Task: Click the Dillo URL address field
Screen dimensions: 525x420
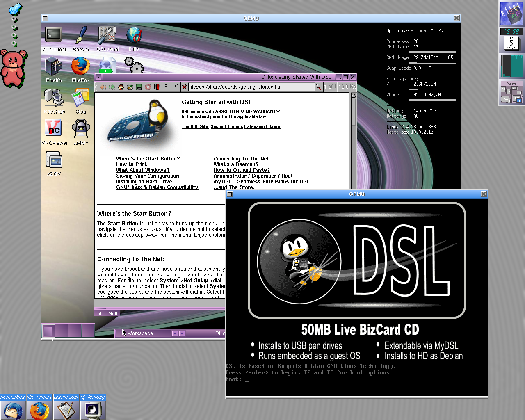Action: 251,87
